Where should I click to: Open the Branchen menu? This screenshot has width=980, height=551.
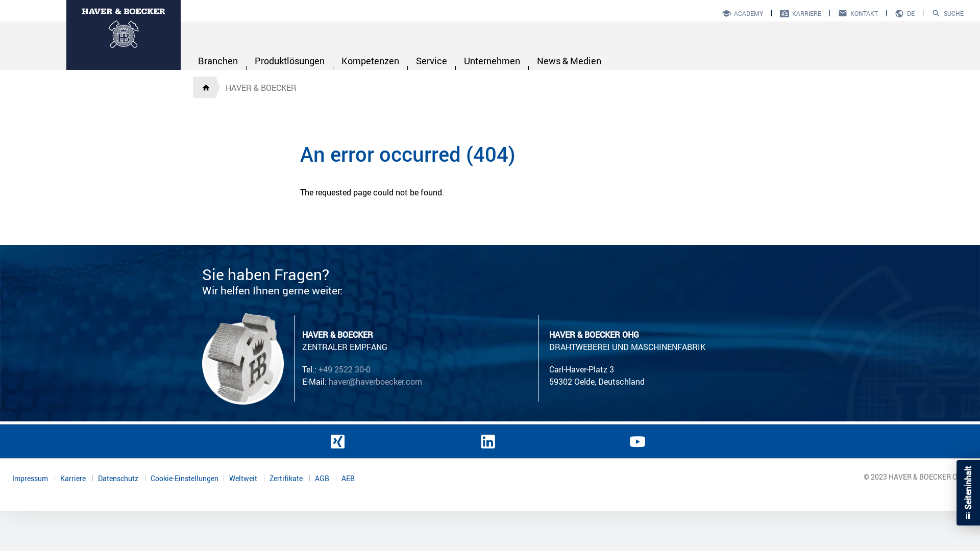(218, 61)
